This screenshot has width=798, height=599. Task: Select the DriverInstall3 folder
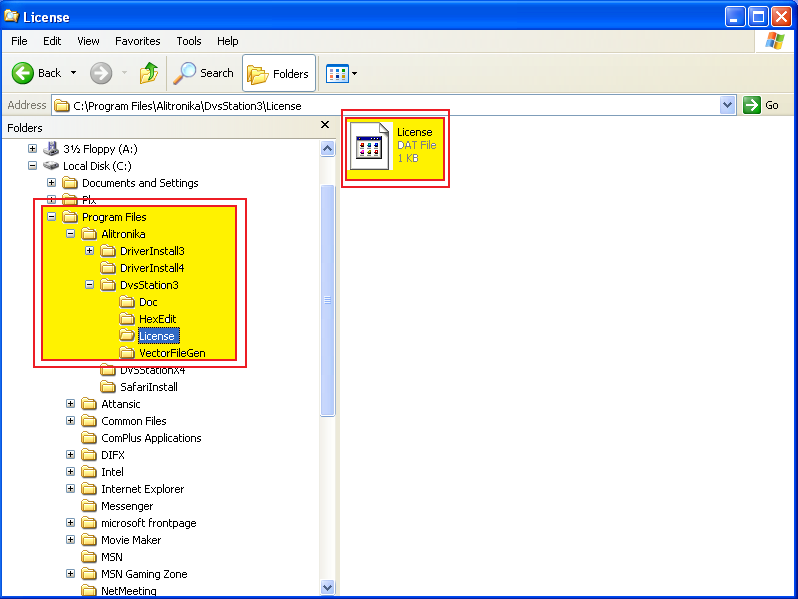(x=142, y=251)
